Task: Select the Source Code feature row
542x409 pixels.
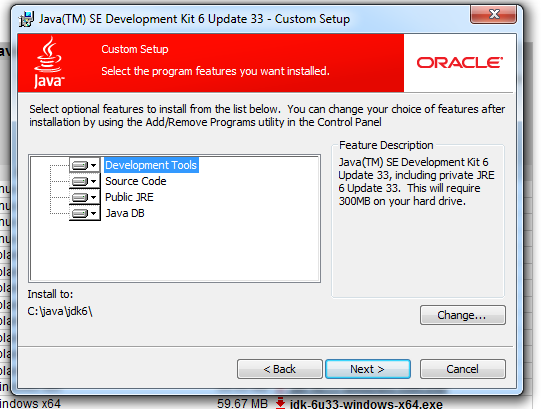Action: coord(136,181)
